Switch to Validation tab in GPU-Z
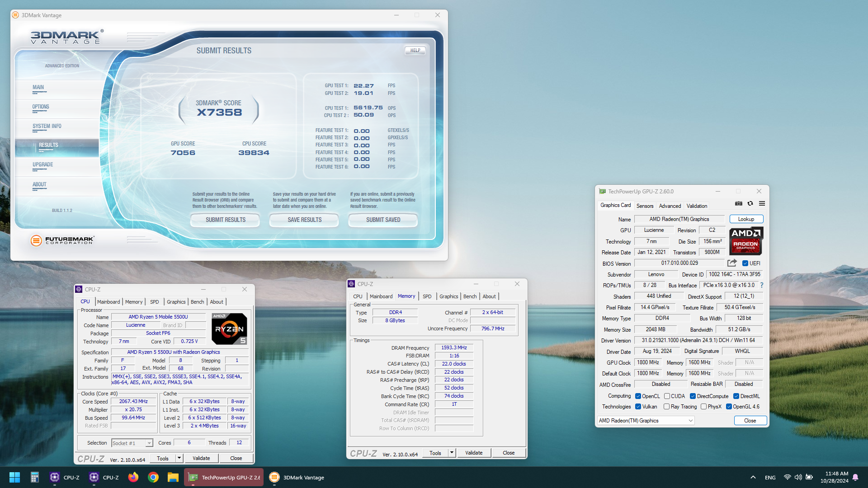Image resolution: width=868 pixels, height=488 pixels. coord(697,206)
